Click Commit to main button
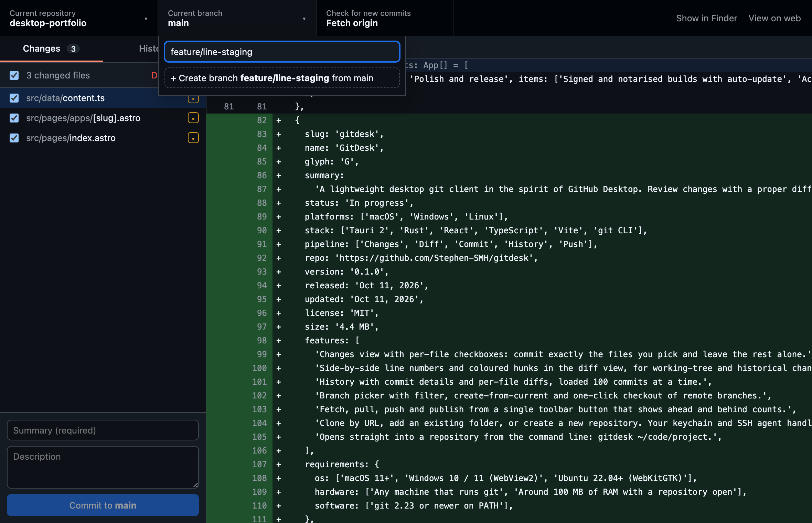The width and height of the screenshot is (812, 523). (103, 505)
